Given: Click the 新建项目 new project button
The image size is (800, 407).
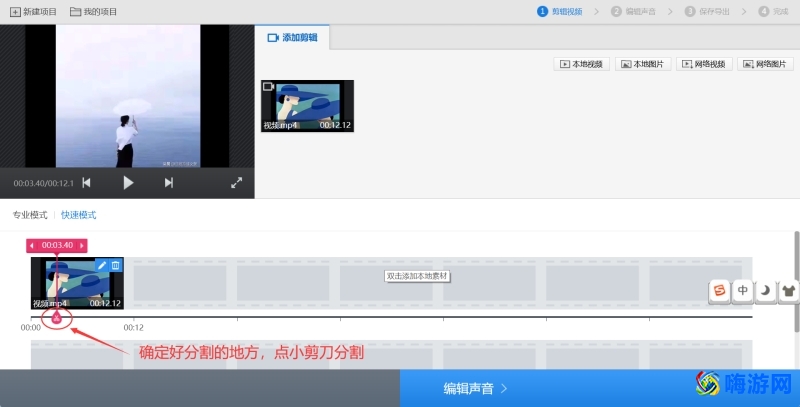Looking at the screenshot, I should [x=33, y=11].
